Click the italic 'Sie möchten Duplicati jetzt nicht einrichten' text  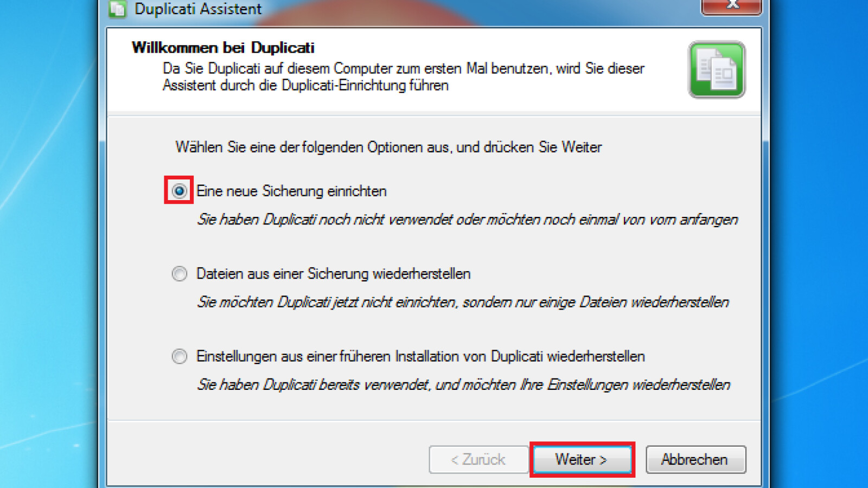point(463,302)
